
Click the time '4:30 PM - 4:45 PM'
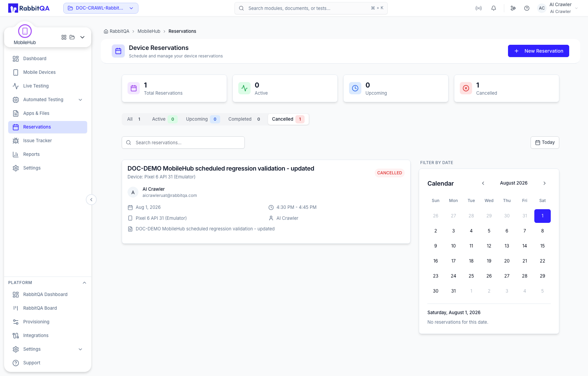[x=296, y=207]
